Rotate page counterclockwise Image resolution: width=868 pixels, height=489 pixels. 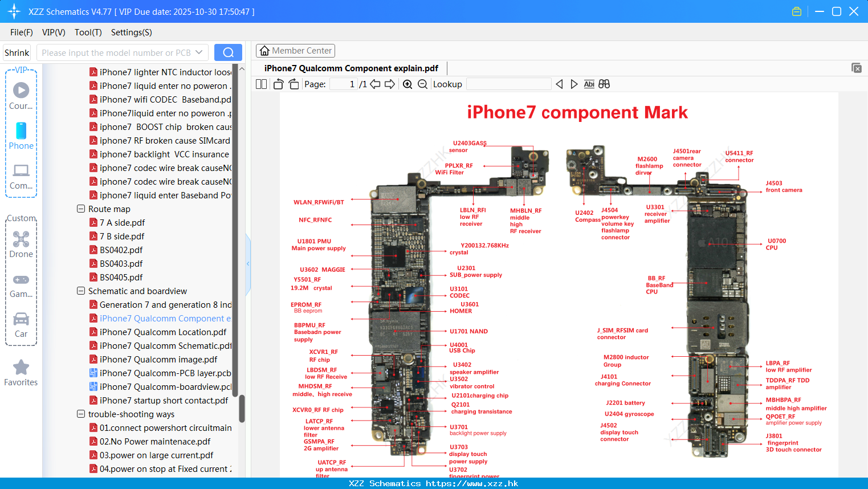pos(278,84)
